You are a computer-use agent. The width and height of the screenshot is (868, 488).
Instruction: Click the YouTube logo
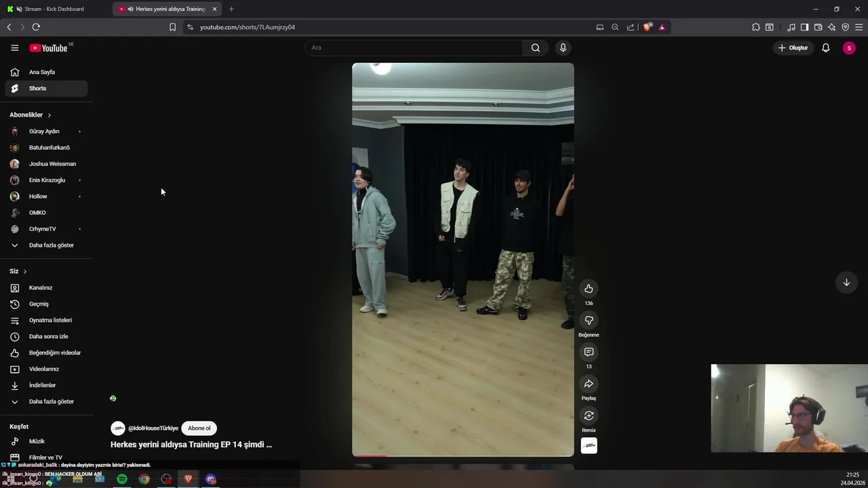49,48
